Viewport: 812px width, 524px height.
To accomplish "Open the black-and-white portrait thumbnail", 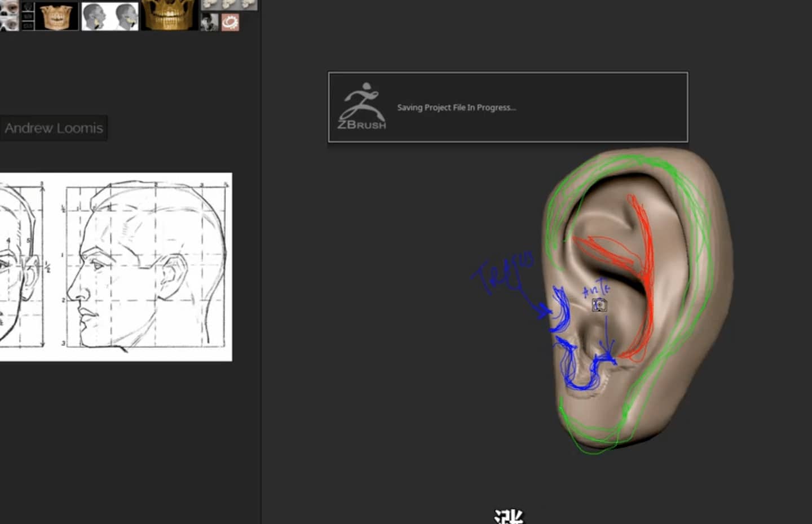I will tap(209, 22).
